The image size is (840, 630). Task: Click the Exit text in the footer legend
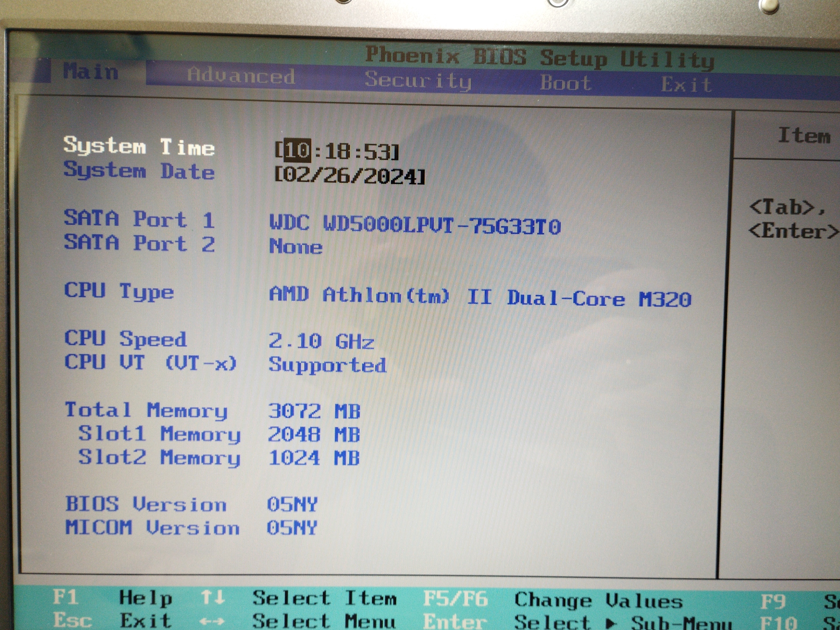pos(146,620)
